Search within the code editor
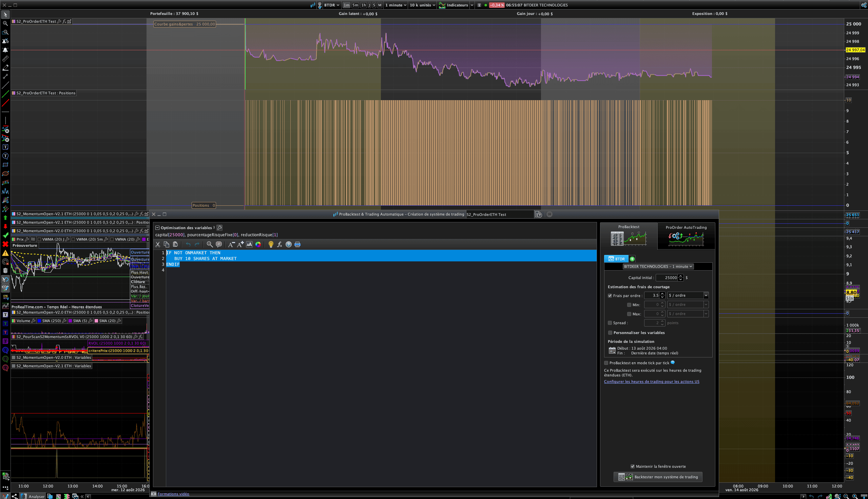The height and width of the screenshot is (499, 868). (210, 244)
